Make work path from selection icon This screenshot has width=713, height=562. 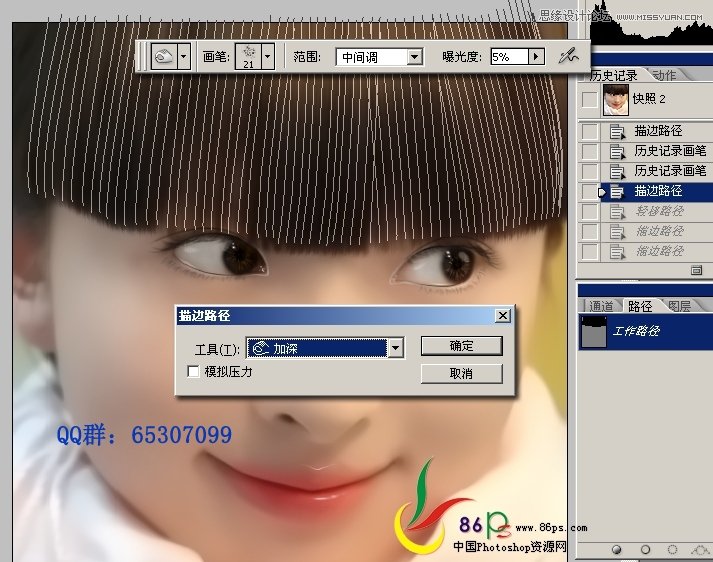700,550
